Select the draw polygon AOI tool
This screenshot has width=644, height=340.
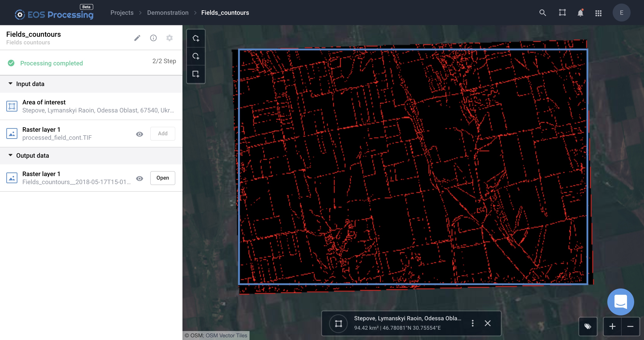[x=196, y=38]
